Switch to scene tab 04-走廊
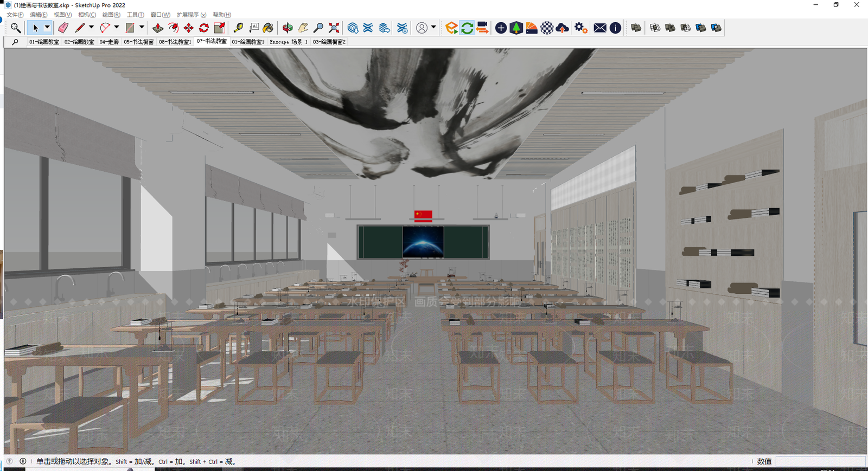The height and width of the screenshot is (471, 868). (109, 42)
